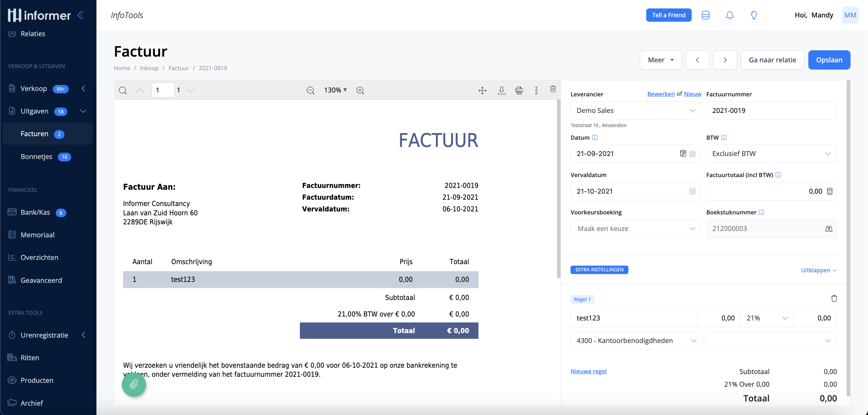This screenshot has height=415, width=868.
Task: Delete the attached PDF with trash icon
Action: (553, 89)
